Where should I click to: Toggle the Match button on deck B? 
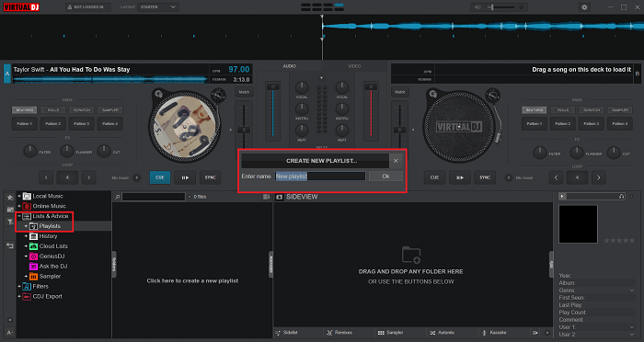pos(400,92)
